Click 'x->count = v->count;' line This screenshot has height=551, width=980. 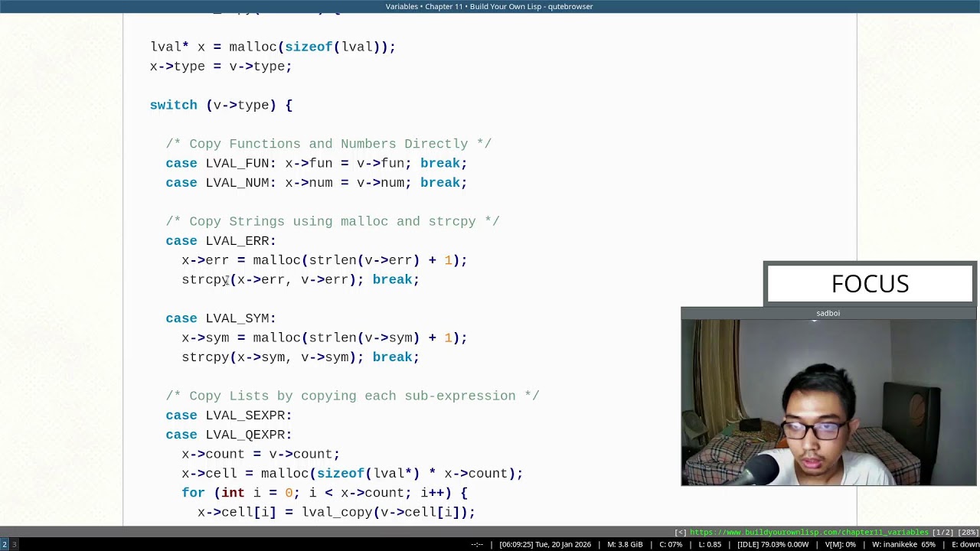pos(260,454)
